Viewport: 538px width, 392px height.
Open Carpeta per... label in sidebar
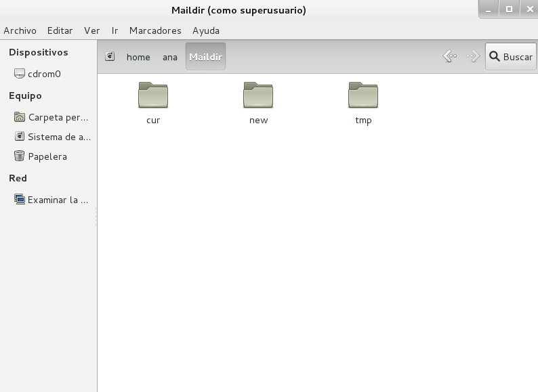(x=58, y=117)
